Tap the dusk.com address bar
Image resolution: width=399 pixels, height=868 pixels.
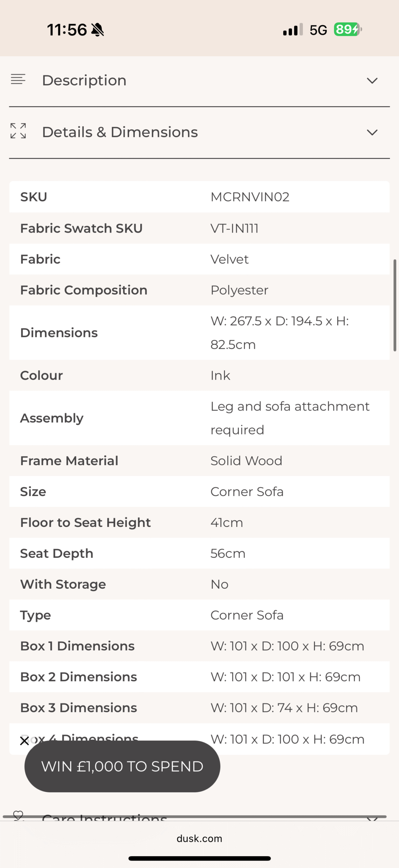(199, 839)
